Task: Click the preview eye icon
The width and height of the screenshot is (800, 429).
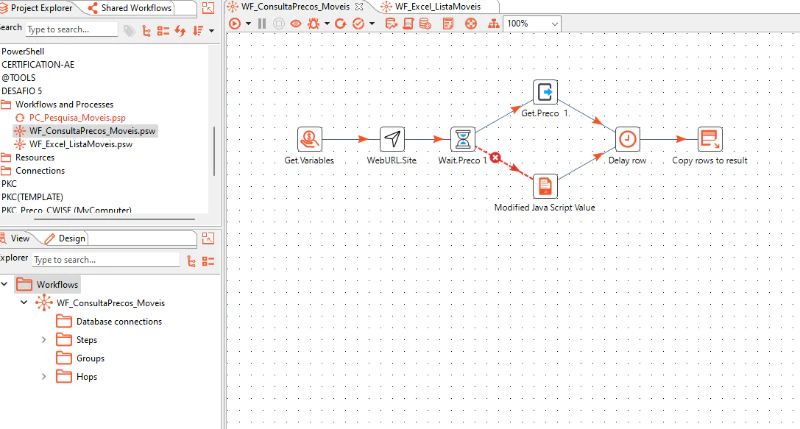Action: (x=296, y=23)
